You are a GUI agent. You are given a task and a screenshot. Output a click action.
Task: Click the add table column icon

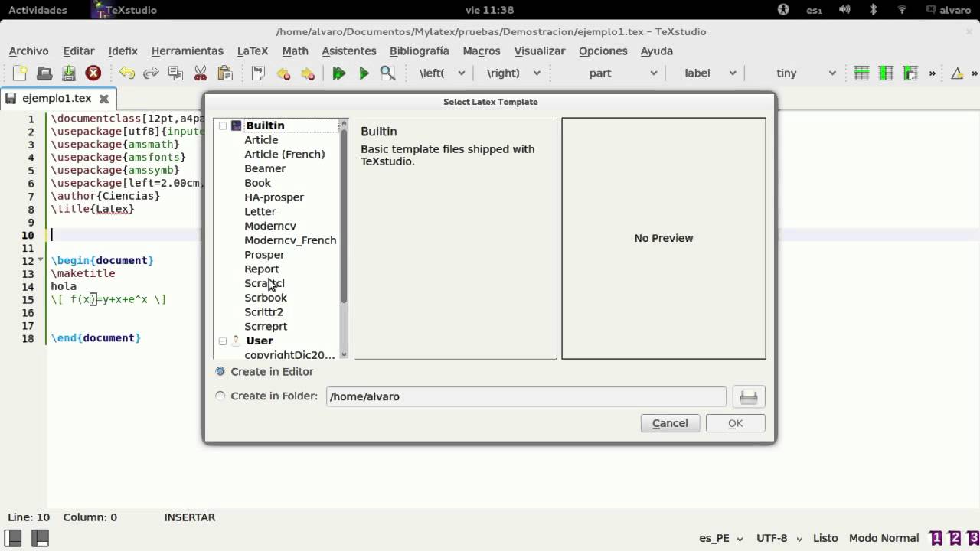point(886,73)
